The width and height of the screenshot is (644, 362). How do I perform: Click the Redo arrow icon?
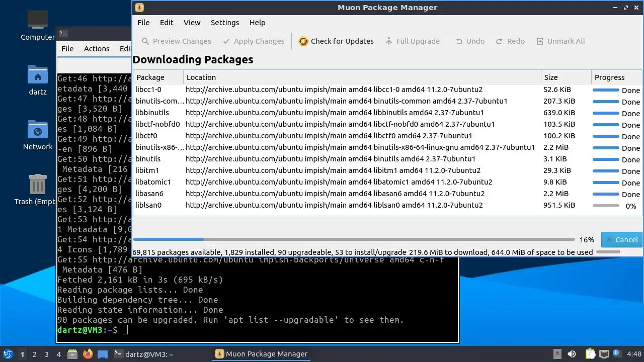point(499,41)
